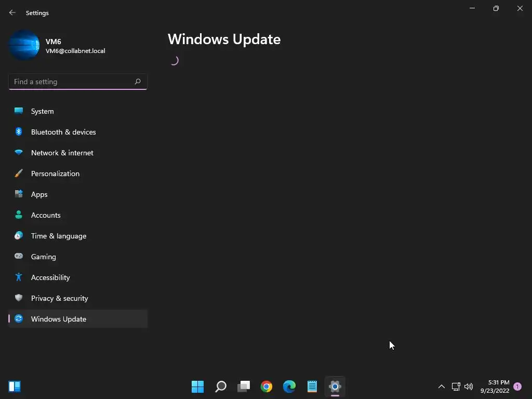Click the magnifier icon in the search box
Screen dimensions: 532x399
pos(137,82)
